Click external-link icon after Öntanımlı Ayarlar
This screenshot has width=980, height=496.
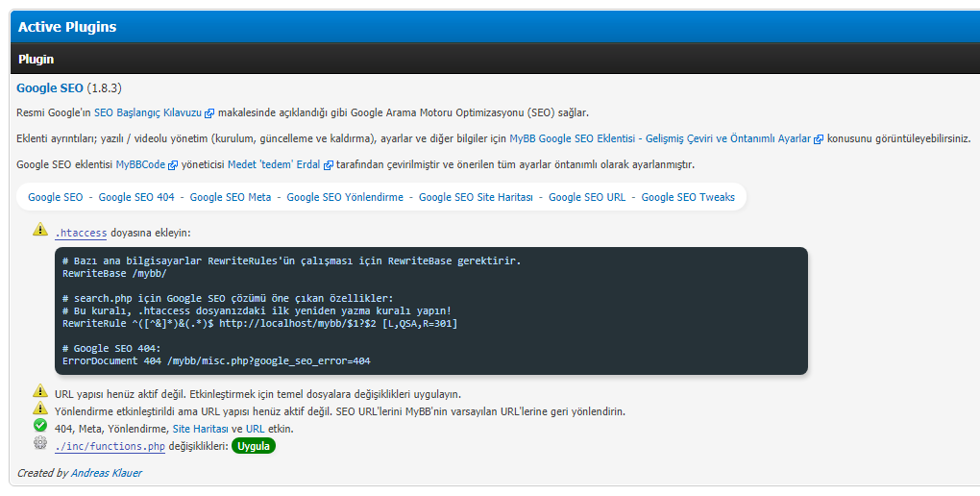pos(819,139)
